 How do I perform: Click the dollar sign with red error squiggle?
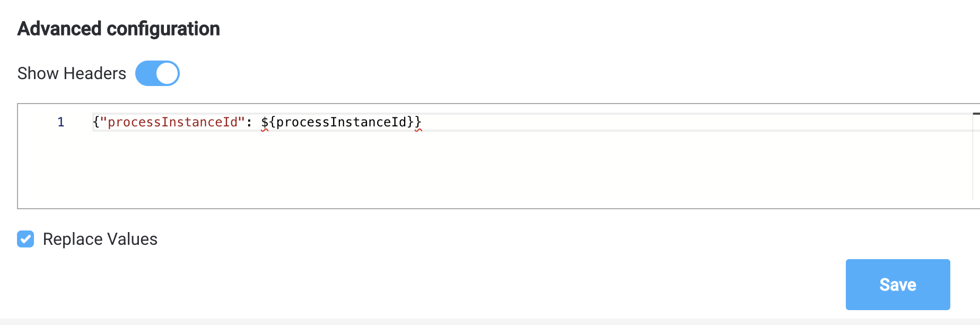pos(265,122)
